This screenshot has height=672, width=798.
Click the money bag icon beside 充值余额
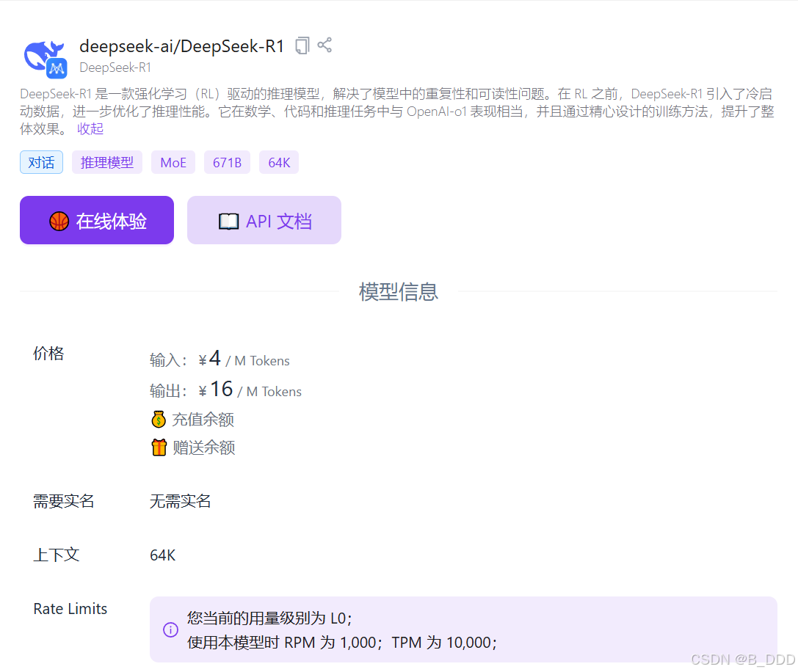coord(159,419)
